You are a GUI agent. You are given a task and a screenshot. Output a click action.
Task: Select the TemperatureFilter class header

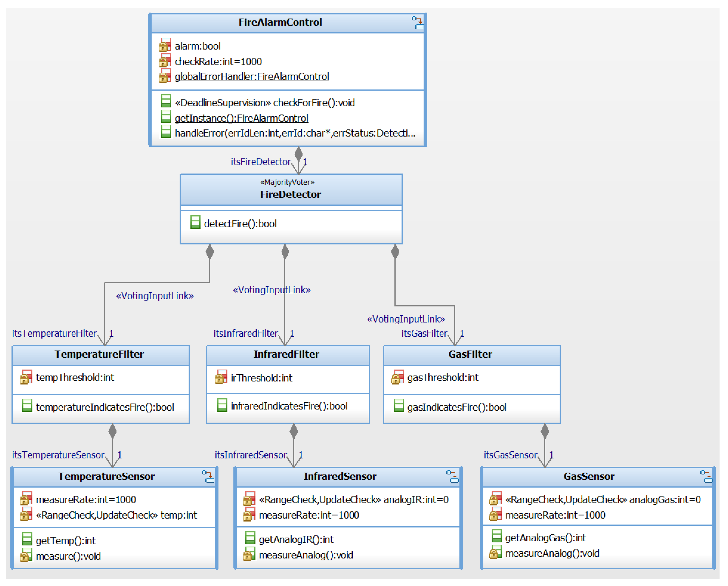(99, 354)
